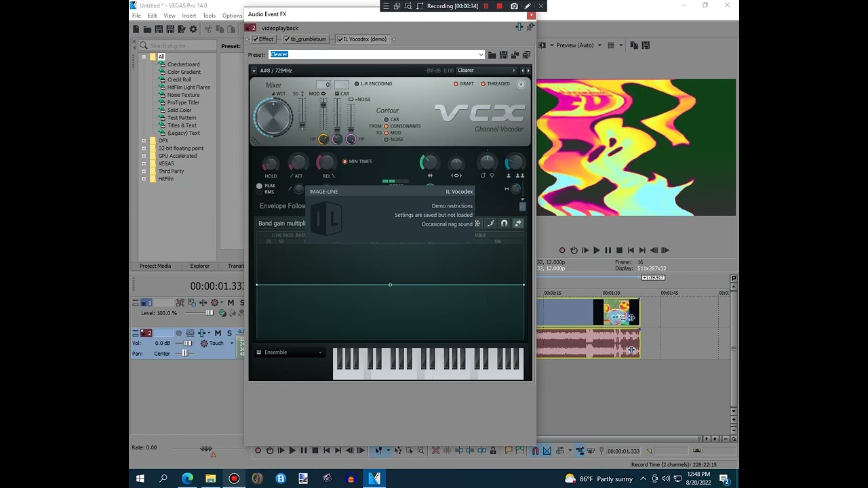Toggle MIN TIMES option
The width and height of the screenshot is (868, 488).
coord(344,161)
